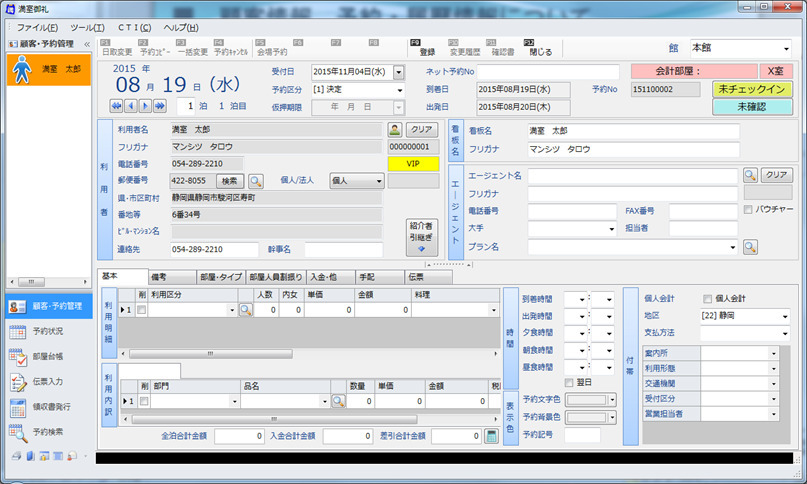Open the customer selection icon beside 利用者名
Viewport: 807px width, 484px height.
pyautogui.click(x=395, y=129)
